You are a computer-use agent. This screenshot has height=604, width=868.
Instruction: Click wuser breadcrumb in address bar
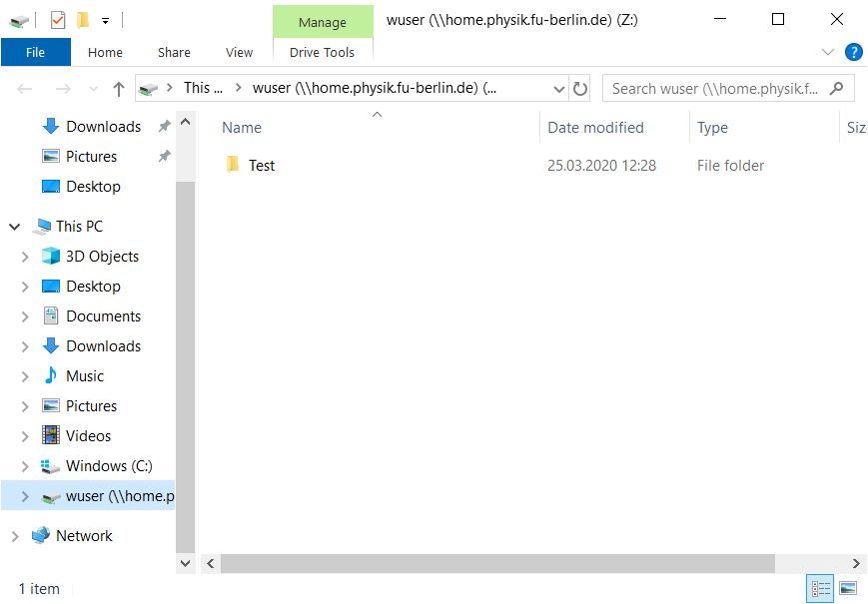coord(375,88)
